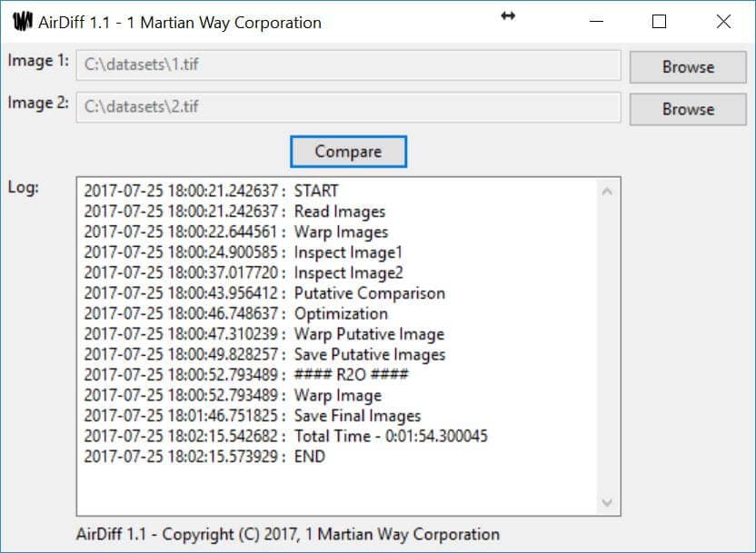
Task: Click the "Image 1:" label
Action: tap(38, 61)
